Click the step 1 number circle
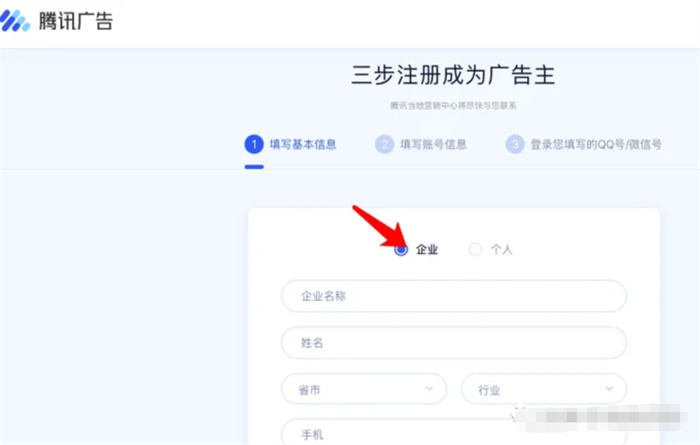Viewport: 700px width, 445px height. click(254, 144)
